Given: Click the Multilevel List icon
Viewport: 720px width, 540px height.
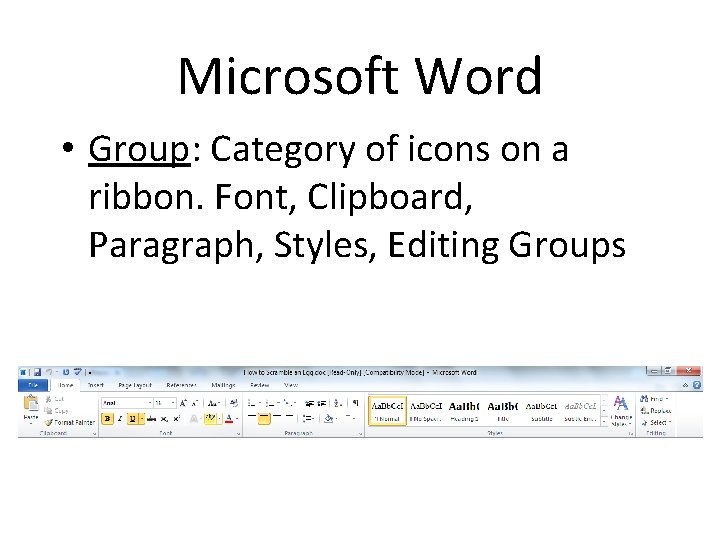Looking at the screenshot, I should [288, 403].
